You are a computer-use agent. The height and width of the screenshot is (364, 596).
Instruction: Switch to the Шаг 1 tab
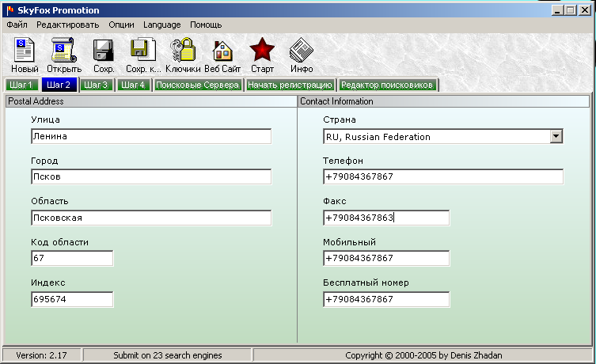click(x=21, y=85)
